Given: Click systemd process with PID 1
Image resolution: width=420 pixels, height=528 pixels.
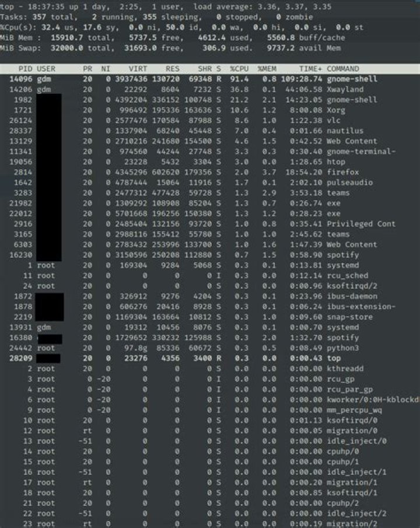Looking at the screenshot, I should coord(210,265).
